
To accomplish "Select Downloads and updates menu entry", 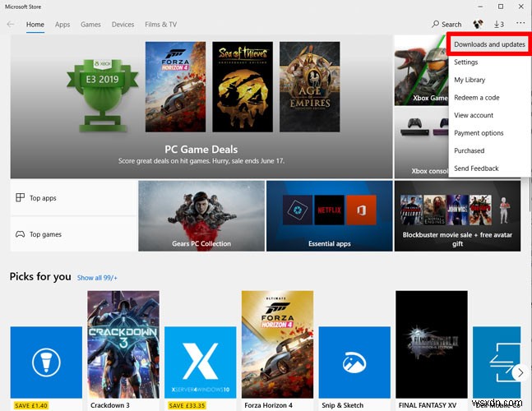I will point(489,44).
